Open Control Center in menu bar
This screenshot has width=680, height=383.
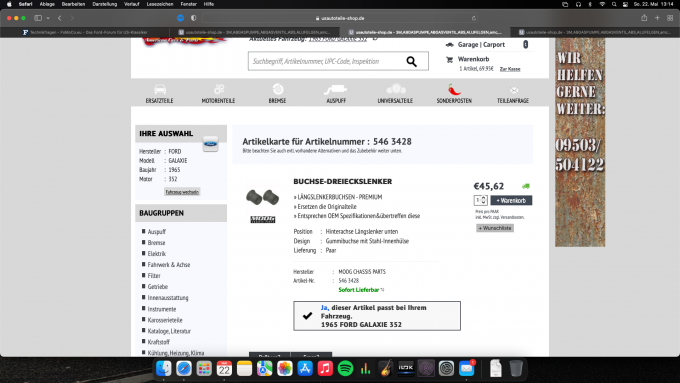tap(625, 4)
